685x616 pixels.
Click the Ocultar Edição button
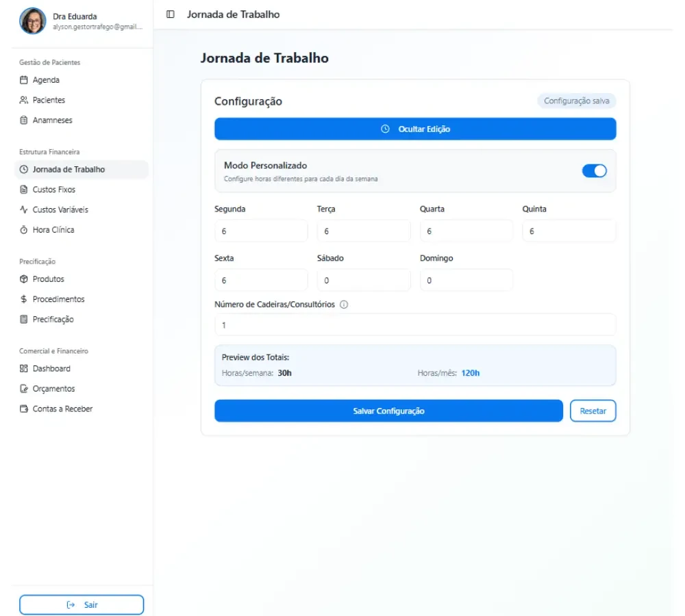415,129
